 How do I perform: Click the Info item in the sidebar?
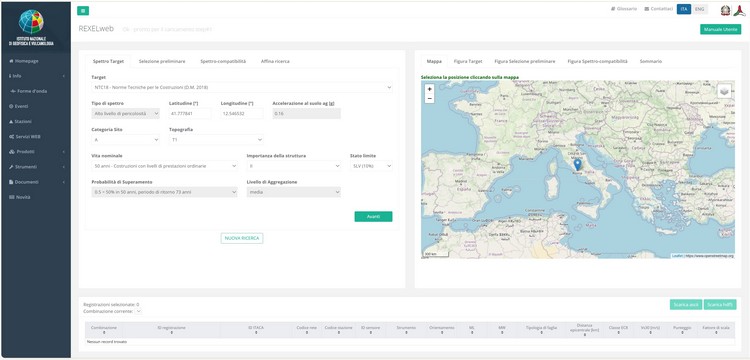[15, 76]
